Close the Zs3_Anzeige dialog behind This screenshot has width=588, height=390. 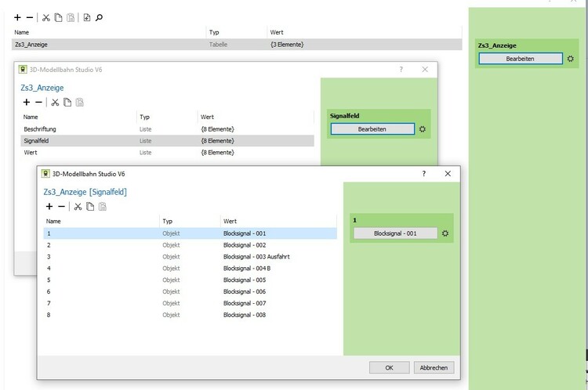tap(425, 70)
